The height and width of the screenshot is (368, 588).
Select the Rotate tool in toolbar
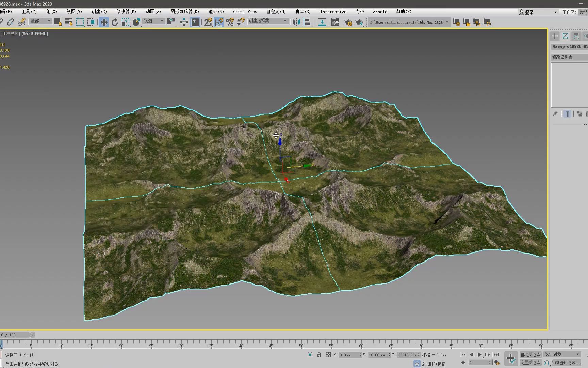pos(115,22)
